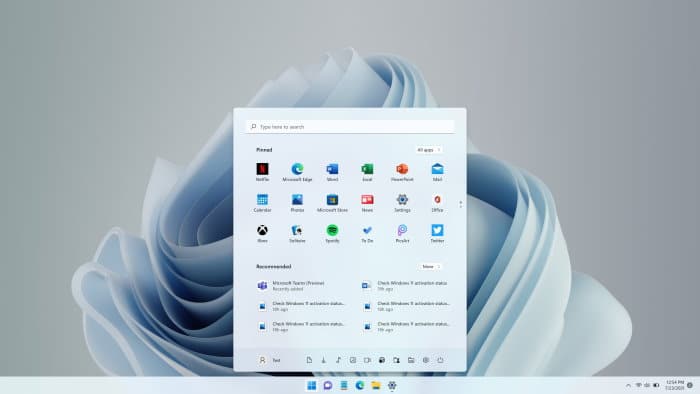Open the user account profile button
This screenshot has height=394, width=700.
pos(269,360)
